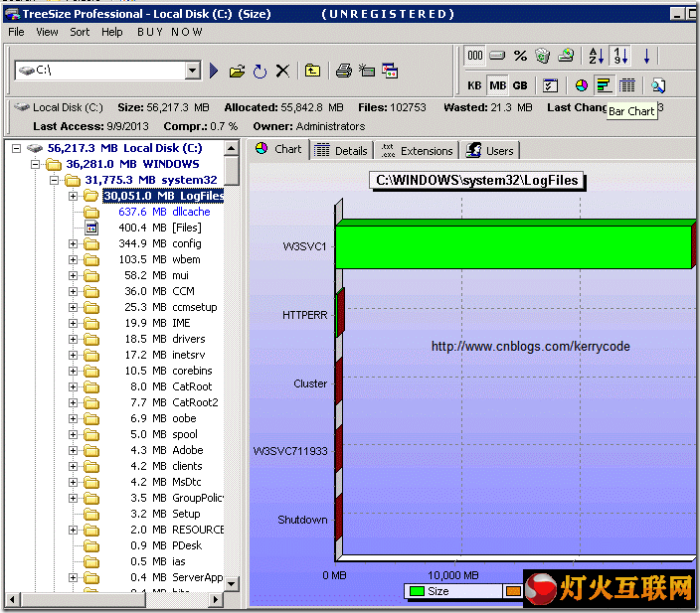Click tree scrollbar up arrow
700x613 pixels.
[x=232, y=148]
